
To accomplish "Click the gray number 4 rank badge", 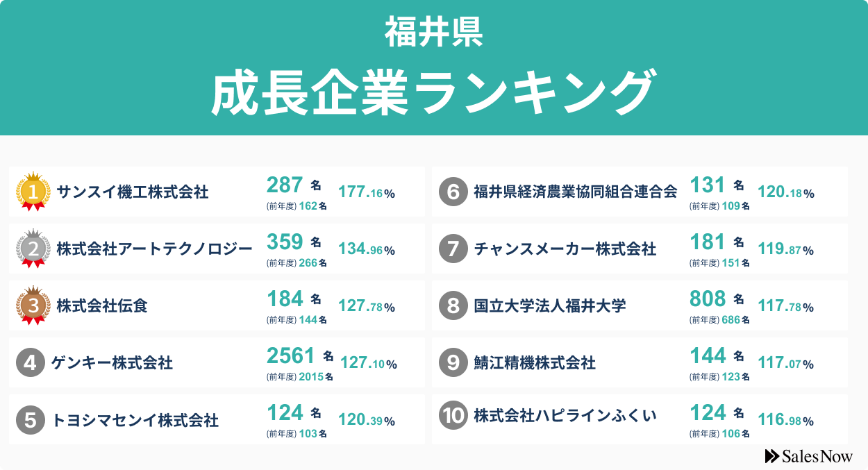I will tap(30, 362).
